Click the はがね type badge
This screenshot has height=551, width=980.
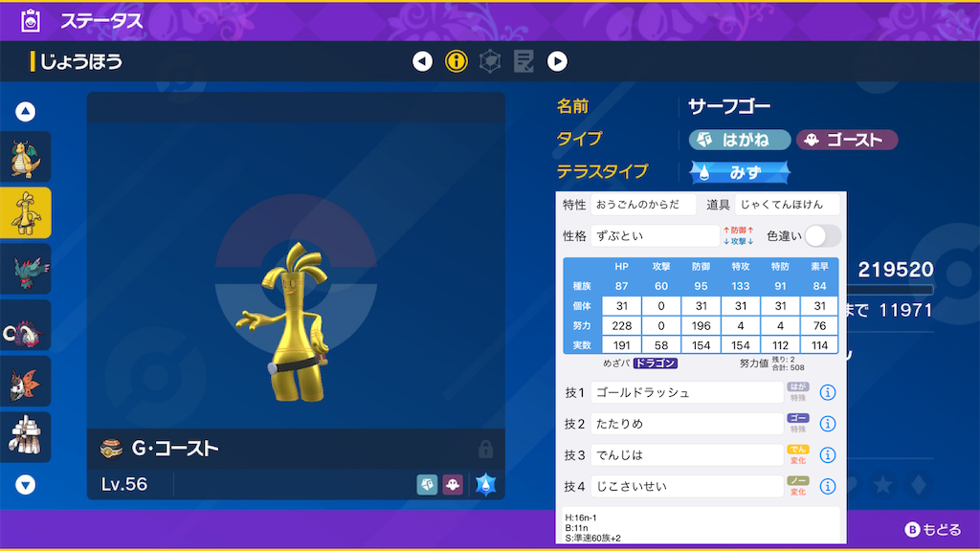[x=740, y=140]
